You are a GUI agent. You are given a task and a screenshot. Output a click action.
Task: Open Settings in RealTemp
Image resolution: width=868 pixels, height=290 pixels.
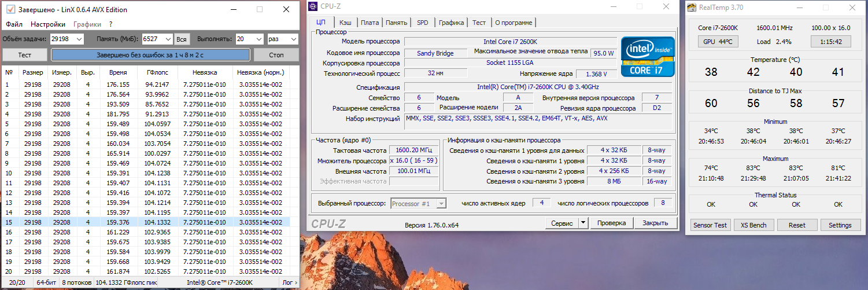(840, 225)
